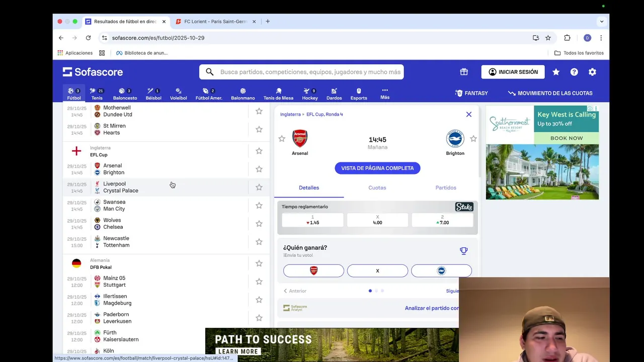Vote X for a draw

click(377, 270)
